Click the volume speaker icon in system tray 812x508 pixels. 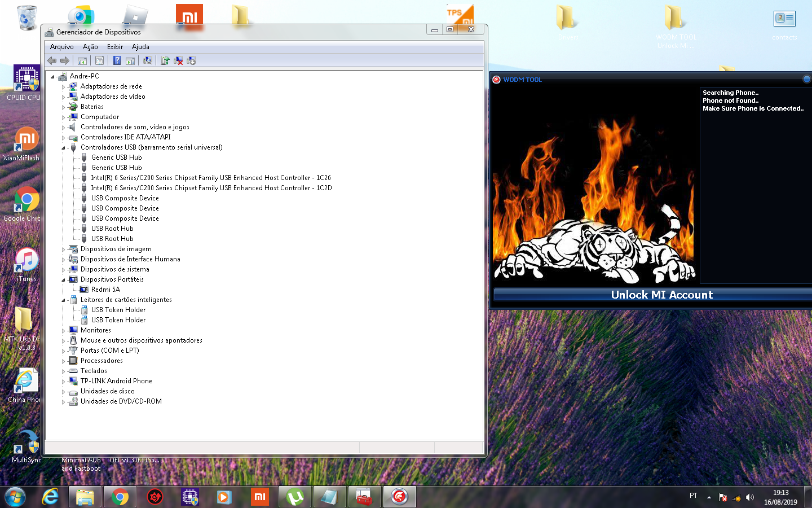(750, 497)
